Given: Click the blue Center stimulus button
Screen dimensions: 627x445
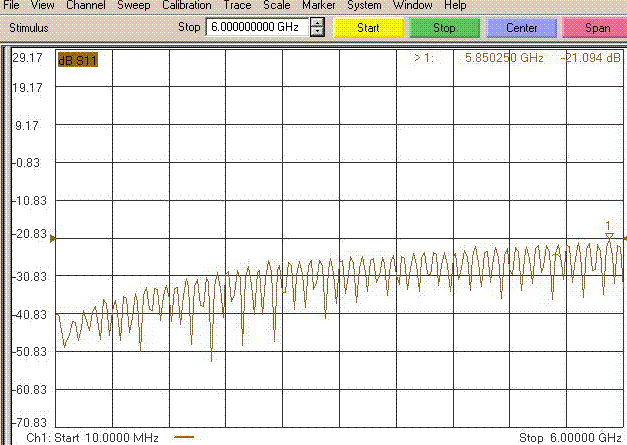Looking at the screenshot, I should (521, 28).
